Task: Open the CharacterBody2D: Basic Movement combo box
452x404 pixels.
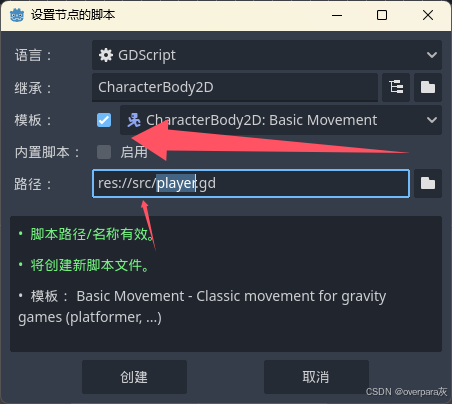Action: tap(281, 120)
